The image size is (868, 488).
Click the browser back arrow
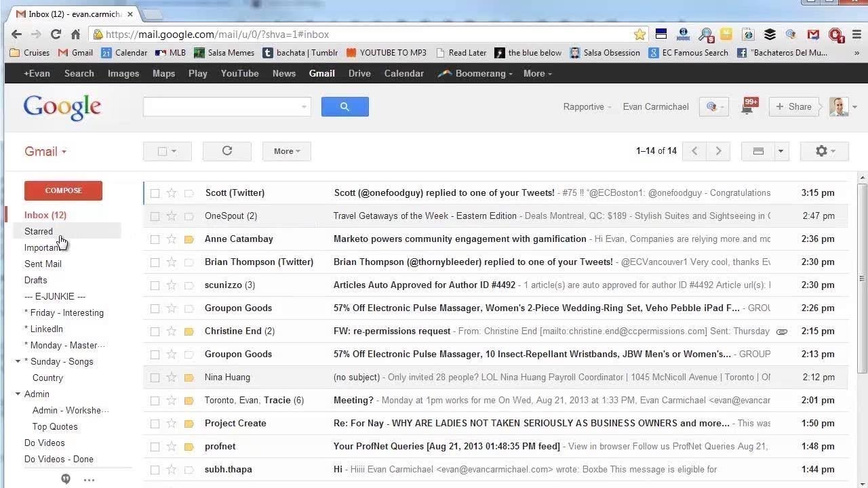17,34
